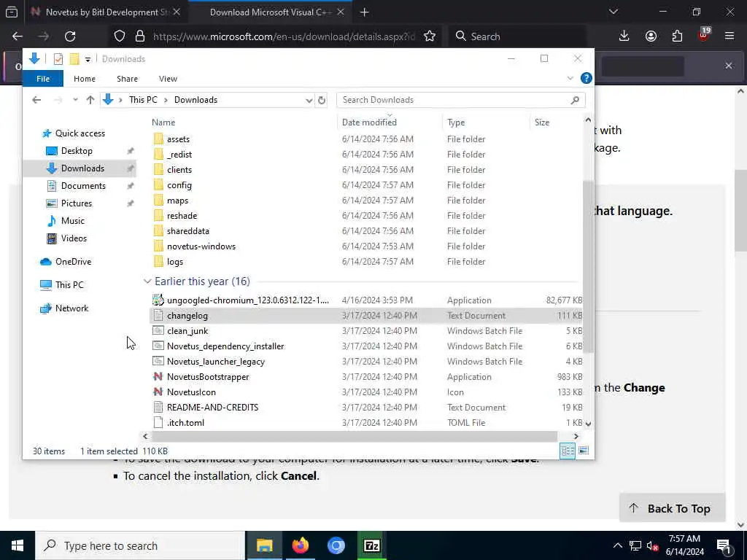The width and height of the screenshot is (747, 560).
Task: Click 'This PC' in the address breadcrumb
Action: coord(143,100)
